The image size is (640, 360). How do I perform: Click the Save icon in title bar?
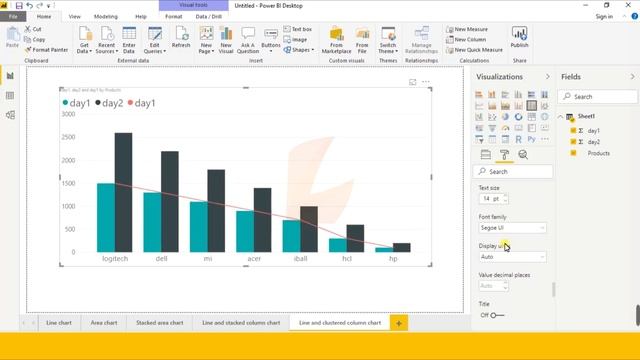19,6
